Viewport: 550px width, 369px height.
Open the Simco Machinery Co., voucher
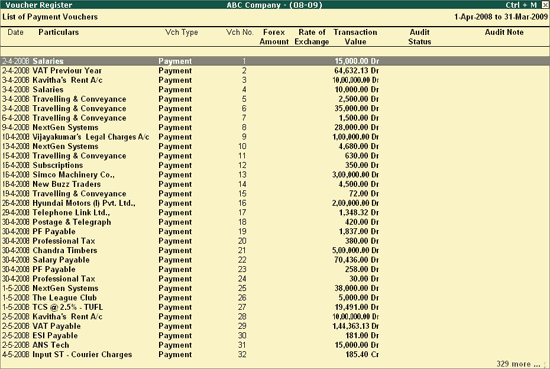(275, 175)
